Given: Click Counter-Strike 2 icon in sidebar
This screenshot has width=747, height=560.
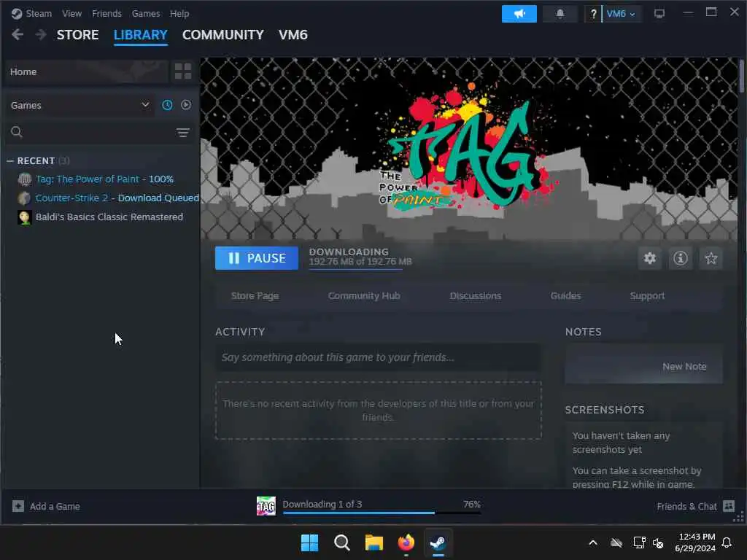Looking at the screenshot, I should [25, 198].
